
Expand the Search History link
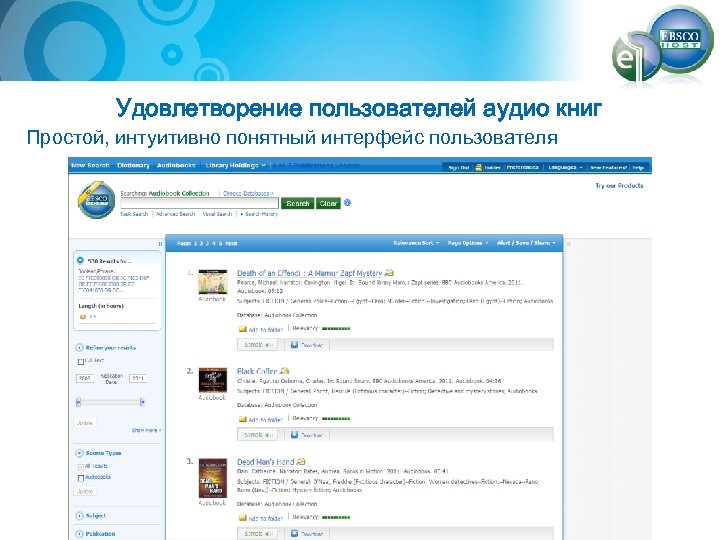click(259, 214)
